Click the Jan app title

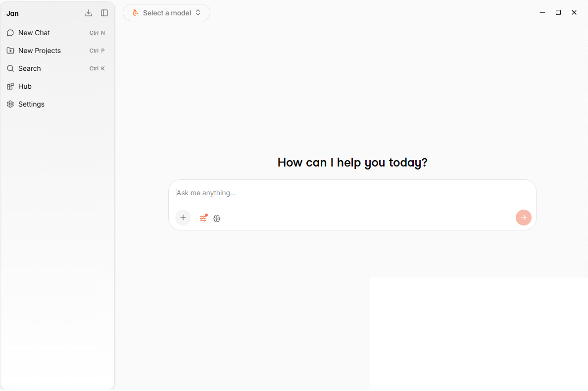pos(12,13)
